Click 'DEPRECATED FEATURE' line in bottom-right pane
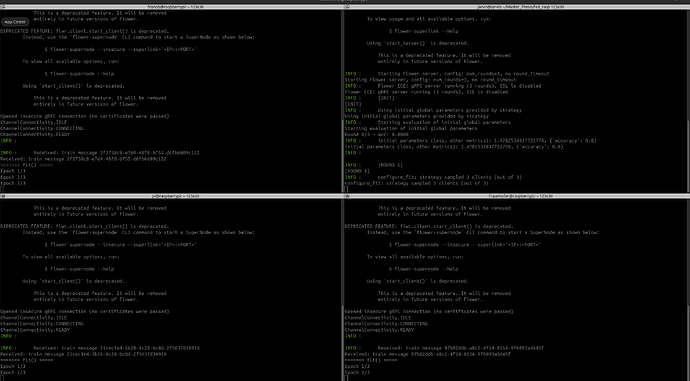 (x=429, y=226)
